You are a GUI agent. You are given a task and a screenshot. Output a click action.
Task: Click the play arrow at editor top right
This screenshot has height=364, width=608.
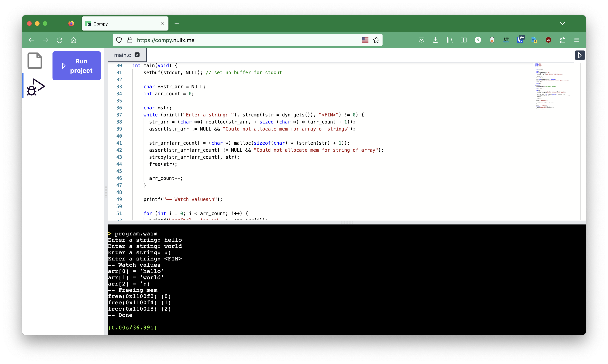580,55
